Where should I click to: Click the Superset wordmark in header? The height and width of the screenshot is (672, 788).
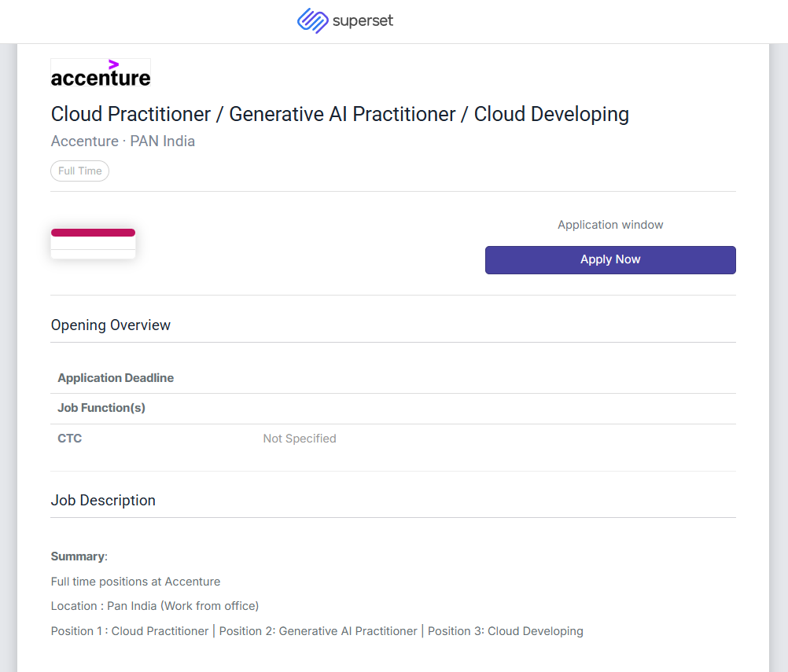363,21
